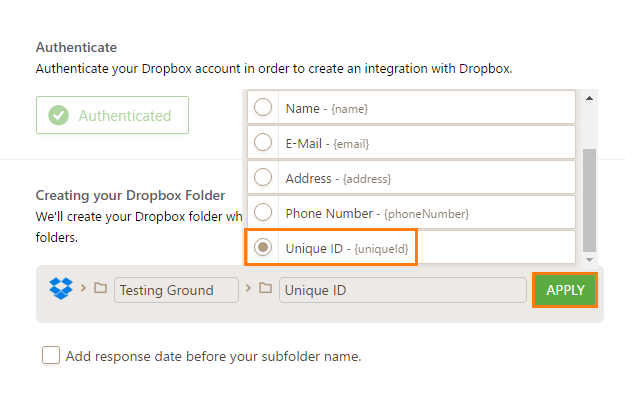Click chevron arrow after Dropbox logo
Screen dimensions: 639x406
coord(82,290)
